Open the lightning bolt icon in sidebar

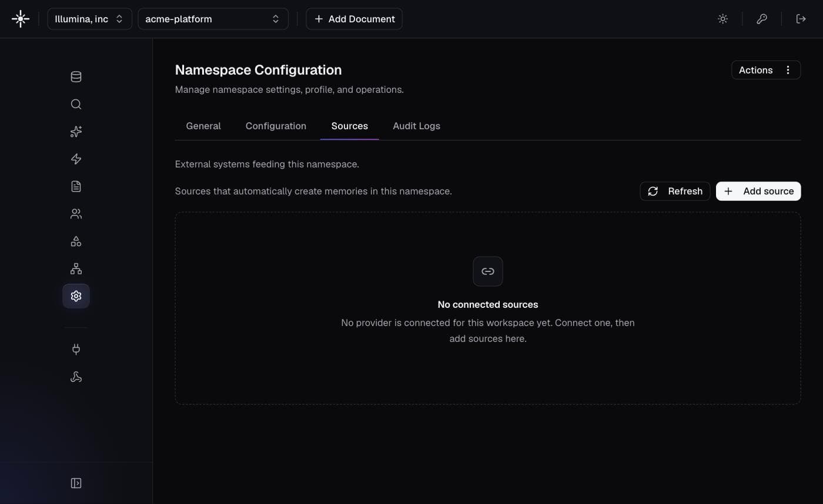pos(76,159)
